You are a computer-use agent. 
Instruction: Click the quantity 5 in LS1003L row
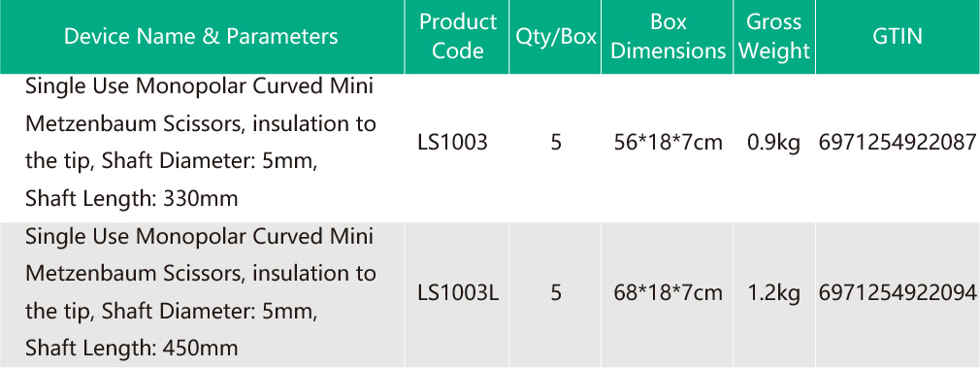tap(556, 293)
